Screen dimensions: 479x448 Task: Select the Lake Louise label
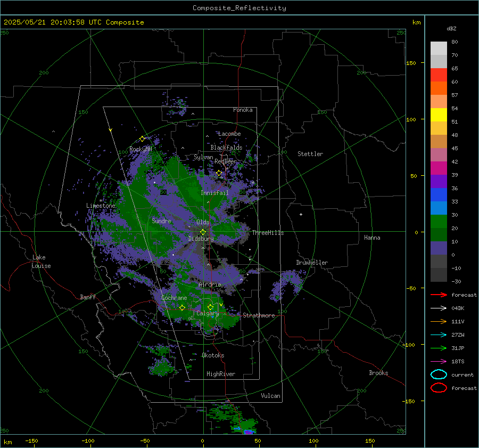(41, 262)
